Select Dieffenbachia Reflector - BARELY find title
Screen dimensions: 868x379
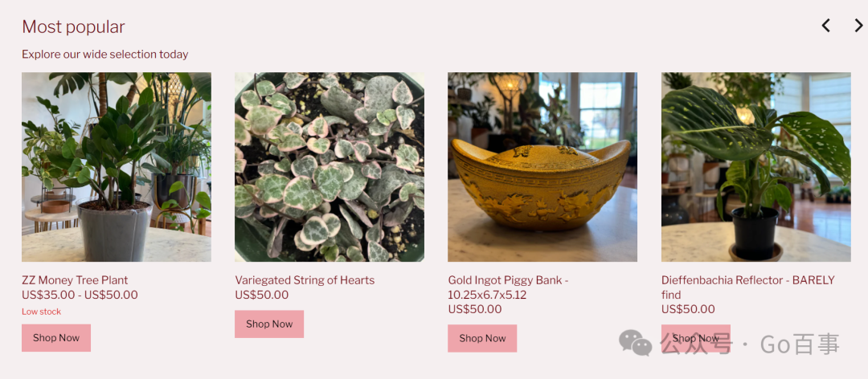(748, 287)
